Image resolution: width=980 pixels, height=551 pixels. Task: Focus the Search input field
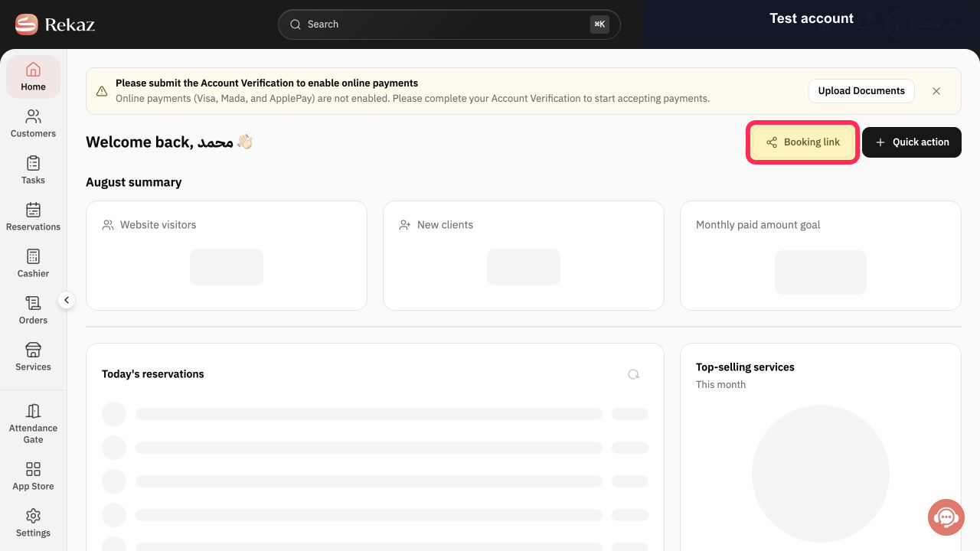449,24
